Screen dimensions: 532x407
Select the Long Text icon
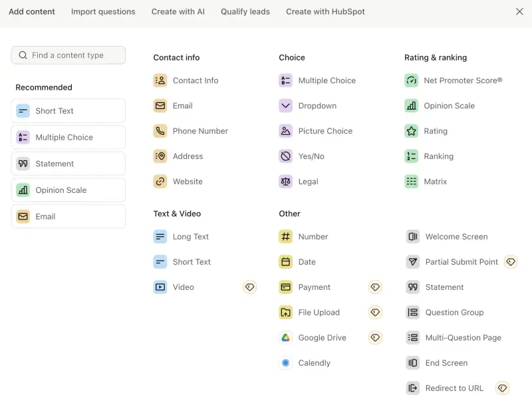tap(160, 236)
